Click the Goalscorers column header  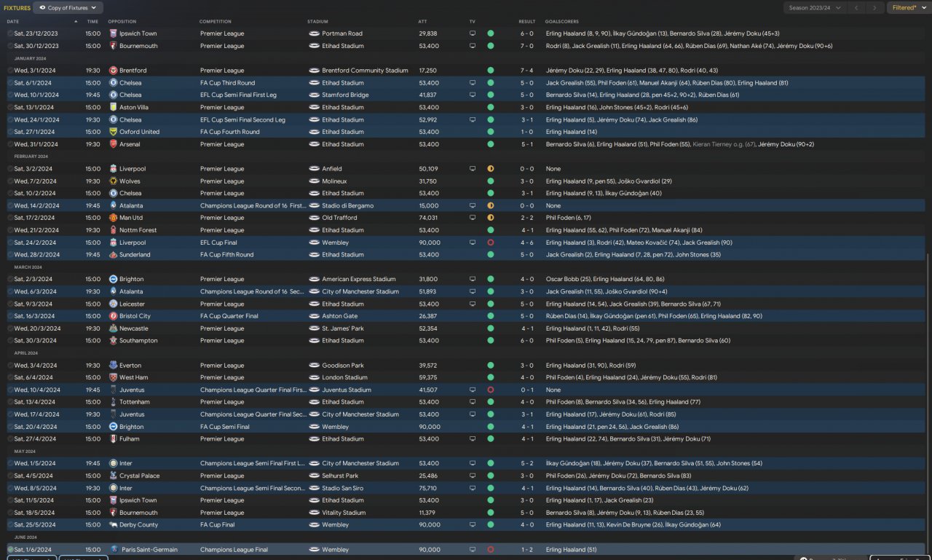(561, 22)
